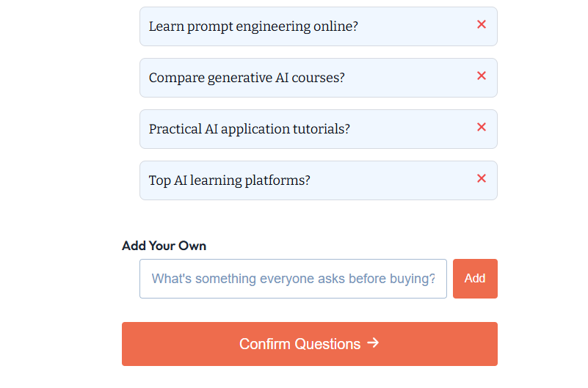Click the words 'prompt engineering' in the first question
588x388 pixels.
(247, 26)
